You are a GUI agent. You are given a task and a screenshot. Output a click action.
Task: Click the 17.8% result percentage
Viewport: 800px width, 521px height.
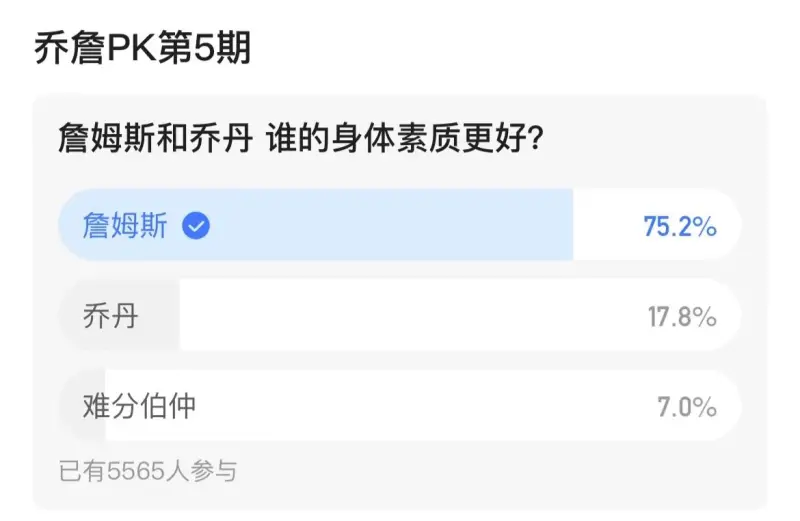pos(682,316)
